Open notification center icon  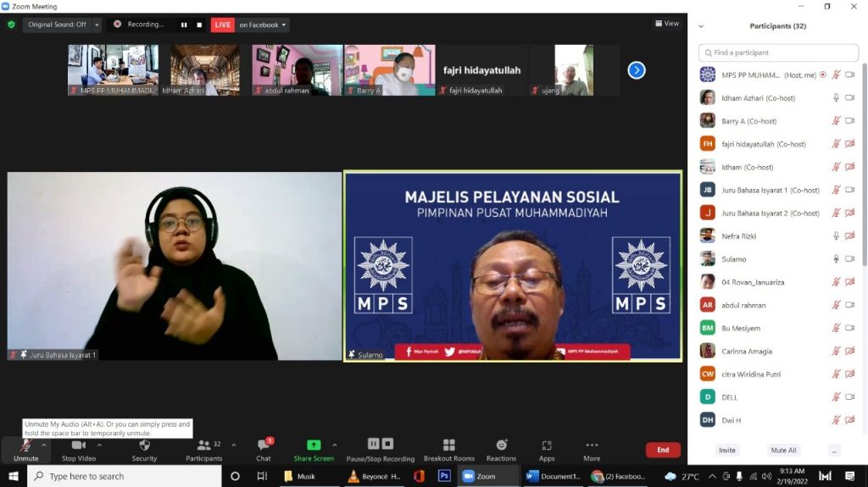tap(849, 476)
